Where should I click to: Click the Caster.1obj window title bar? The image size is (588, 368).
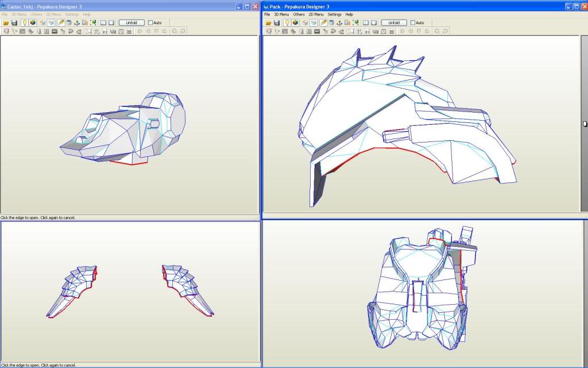(115, 6)
